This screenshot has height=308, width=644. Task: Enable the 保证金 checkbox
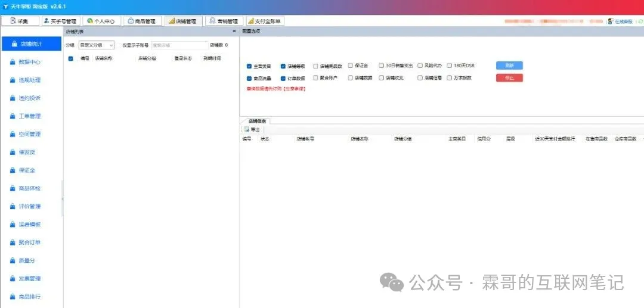point(351,66)
